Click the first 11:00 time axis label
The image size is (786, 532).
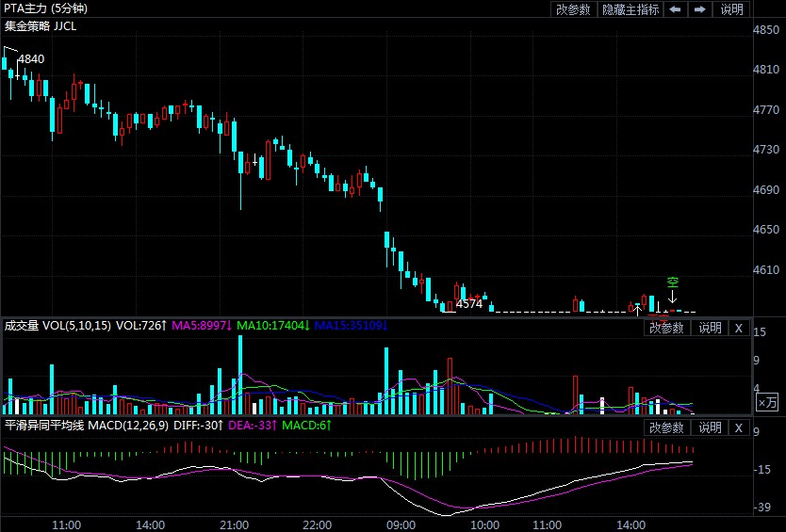pyautogui.click(x=67, y=525)
